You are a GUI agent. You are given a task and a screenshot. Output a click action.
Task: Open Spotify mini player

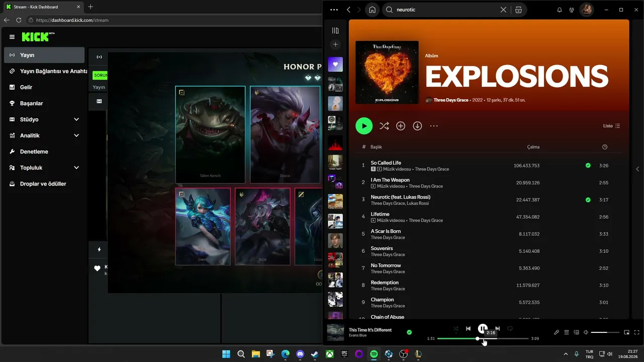pos(626,332)
